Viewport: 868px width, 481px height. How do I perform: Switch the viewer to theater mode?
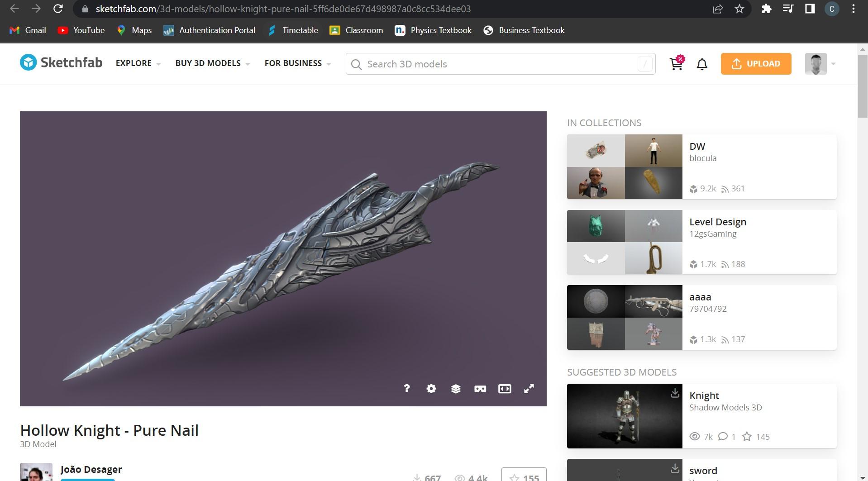(505, 388)
